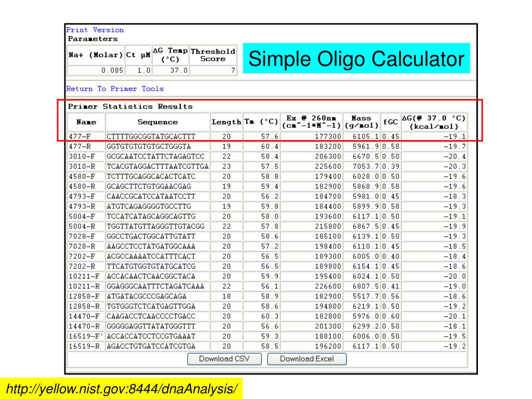This screenshot has width=532, height=399.
Task: Click the fGC column header
Action: click(390, 122)
